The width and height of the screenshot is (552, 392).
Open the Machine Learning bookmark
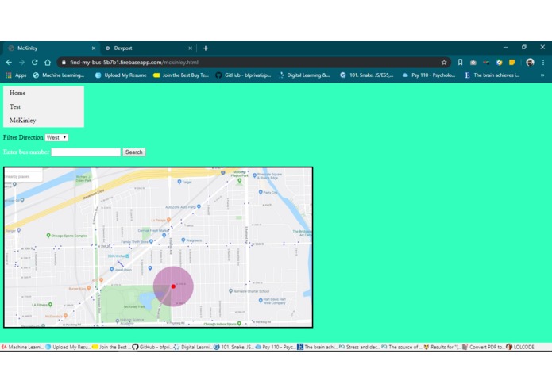pos(59,75)
